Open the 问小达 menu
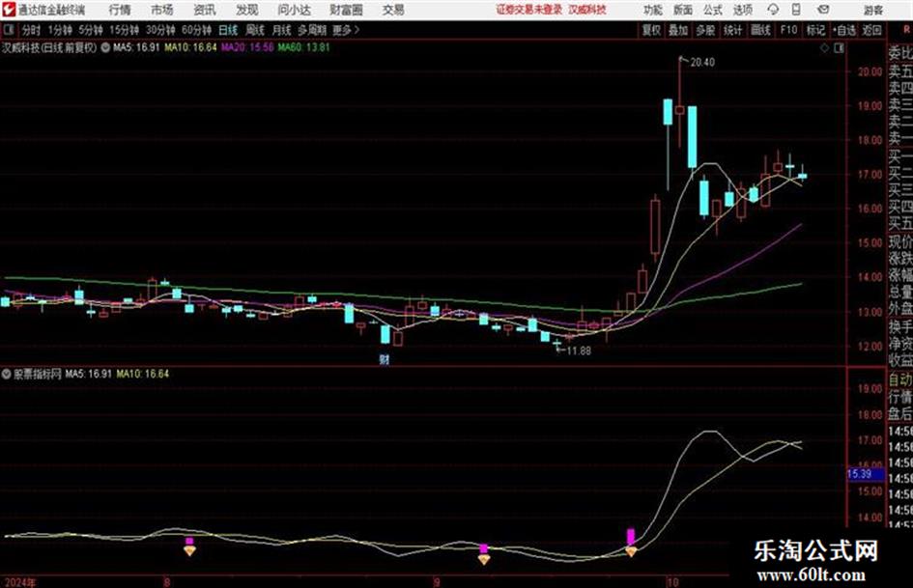This screenshot has width=913, height=588. [294, 10]
